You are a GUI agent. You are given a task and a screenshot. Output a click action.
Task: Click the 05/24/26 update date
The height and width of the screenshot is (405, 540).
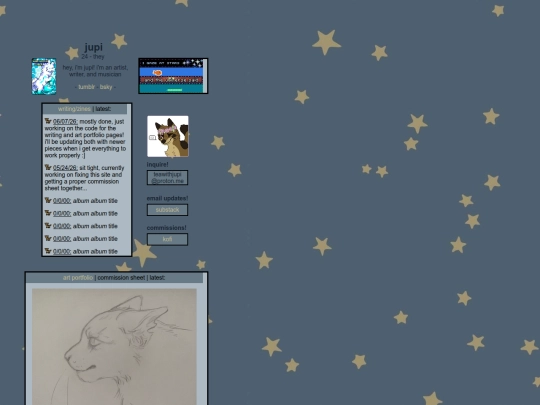[65, 168]
